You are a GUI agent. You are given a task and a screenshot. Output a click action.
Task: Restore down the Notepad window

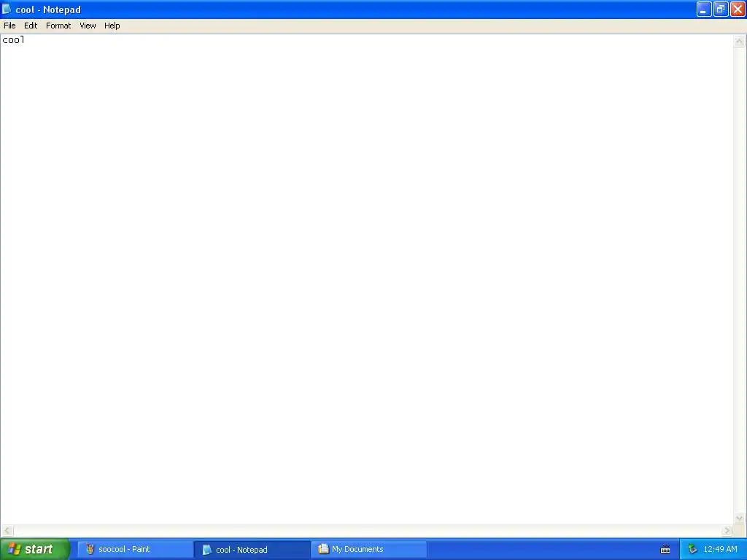coord(720,9)
